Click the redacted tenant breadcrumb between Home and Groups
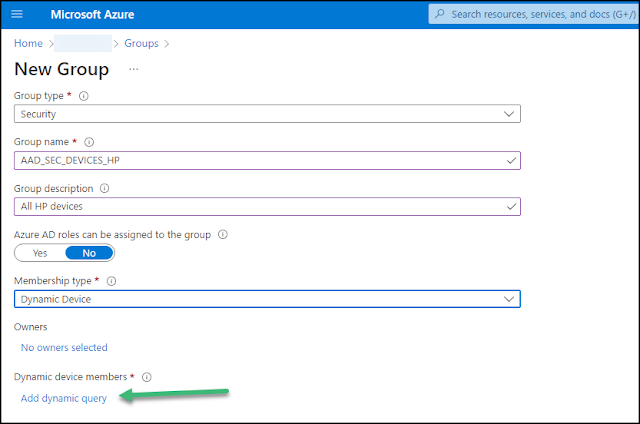The image size is (640, 424). (x=83, y=43)
